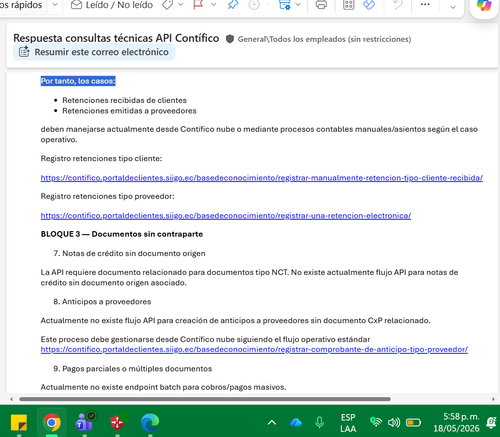Viewport: 500px width, 437px height.
Task: Flag the message with the red flag icon
Action: click(x=199, y=5)
